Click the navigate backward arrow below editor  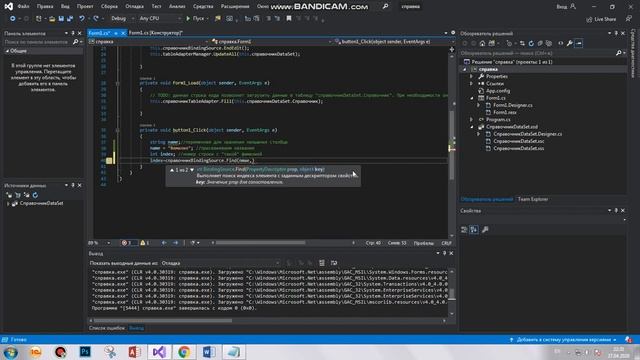[164, 243]
